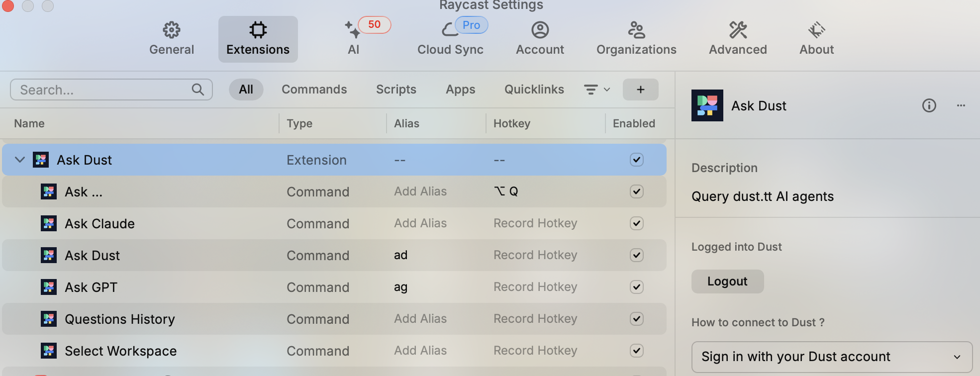Open the Account person icon
980x376 pixels.
pyautogui.click(x=540, y=30)
